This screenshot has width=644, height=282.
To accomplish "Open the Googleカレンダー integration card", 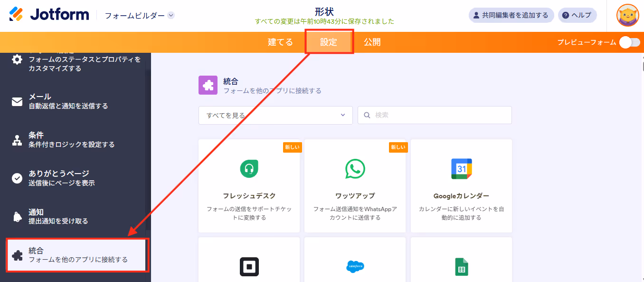I will pos(461,186).
